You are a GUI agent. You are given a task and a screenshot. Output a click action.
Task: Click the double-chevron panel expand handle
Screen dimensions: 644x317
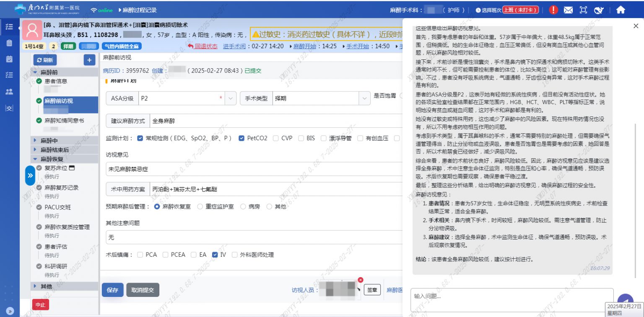coord(30,175)
